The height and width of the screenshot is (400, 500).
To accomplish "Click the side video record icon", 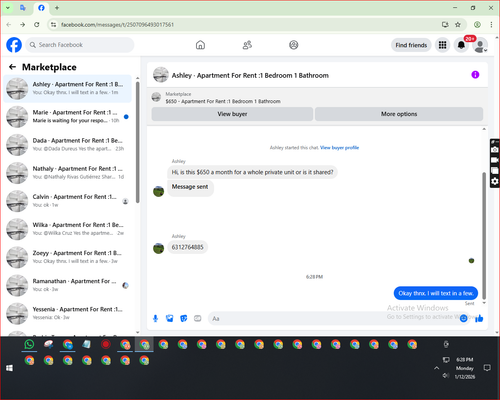I will coord(495,160).
